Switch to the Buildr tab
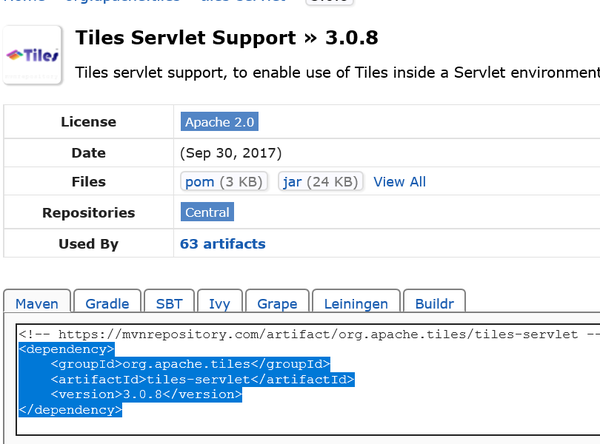Screen dimensions: 600x444 pos(434,304)
